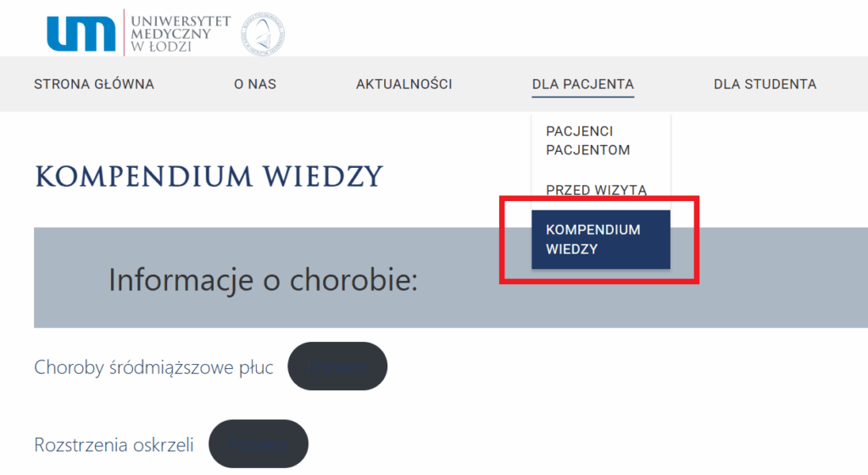Click the Kompendium Wiedzy page heading
The height and width of the screenshot is (475, 868).
coord(209,176)
